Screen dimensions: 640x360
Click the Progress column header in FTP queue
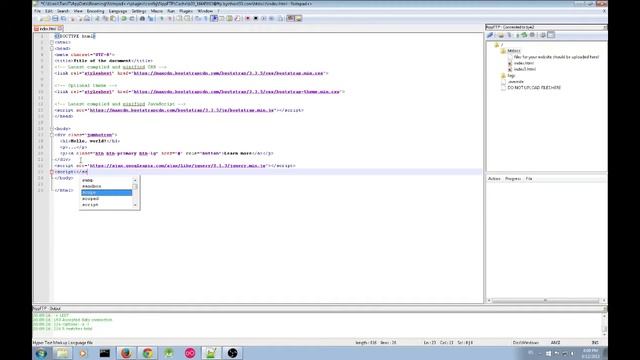[x=513, y=179]
